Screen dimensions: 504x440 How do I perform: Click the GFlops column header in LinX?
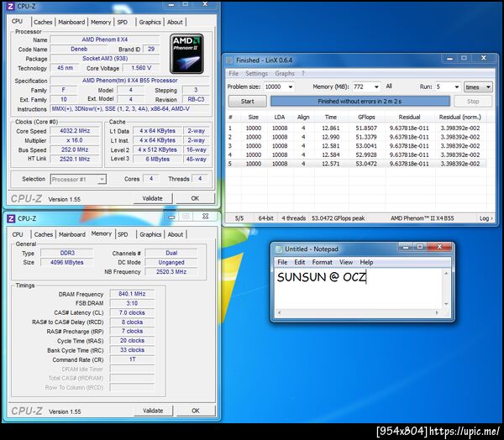coord(366,117)
